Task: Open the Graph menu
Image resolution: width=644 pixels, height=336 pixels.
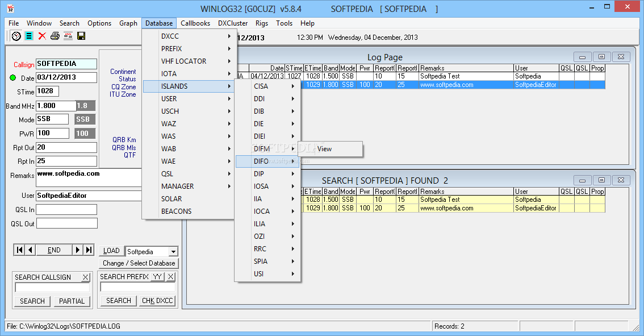Action: [x=128, y=23]
